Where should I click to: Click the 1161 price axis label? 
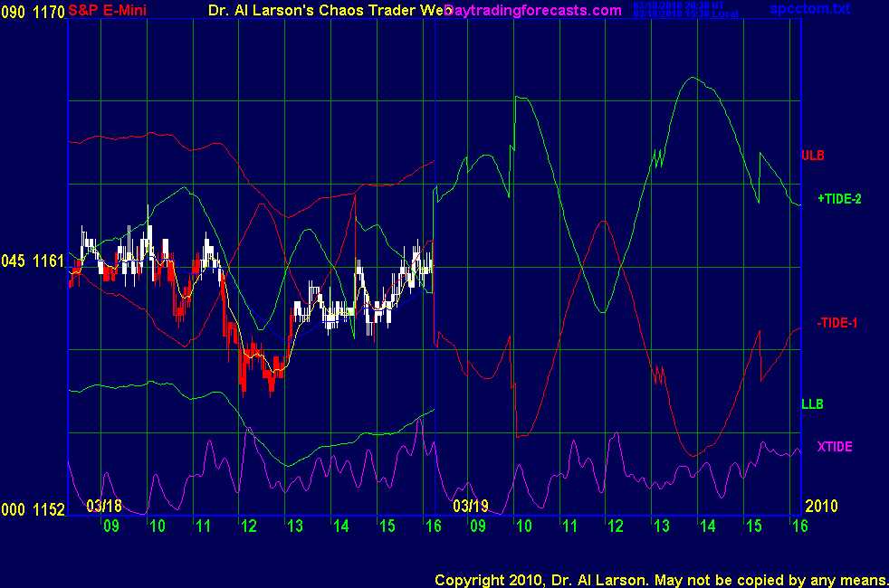(x=49, y=261)
